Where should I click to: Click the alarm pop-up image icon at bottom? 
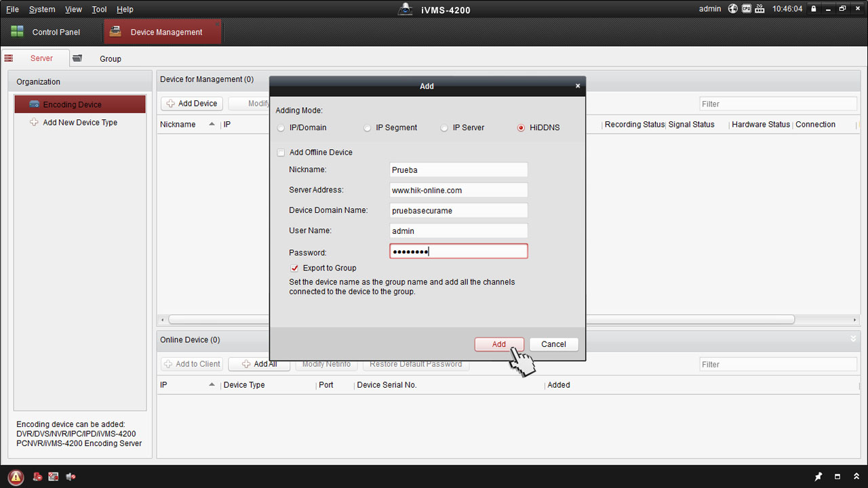pos(54,476)
